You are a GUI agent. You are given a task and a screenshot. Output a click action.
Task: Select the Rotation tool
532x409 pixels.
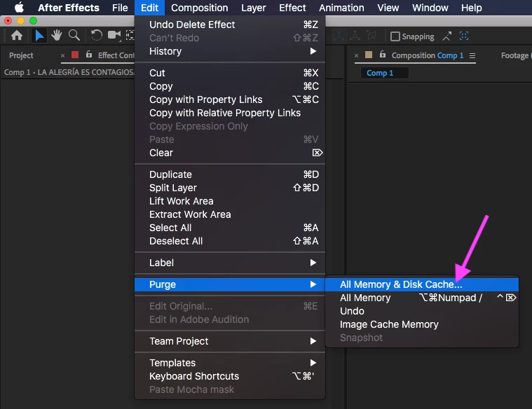click(x=97, y=35)
